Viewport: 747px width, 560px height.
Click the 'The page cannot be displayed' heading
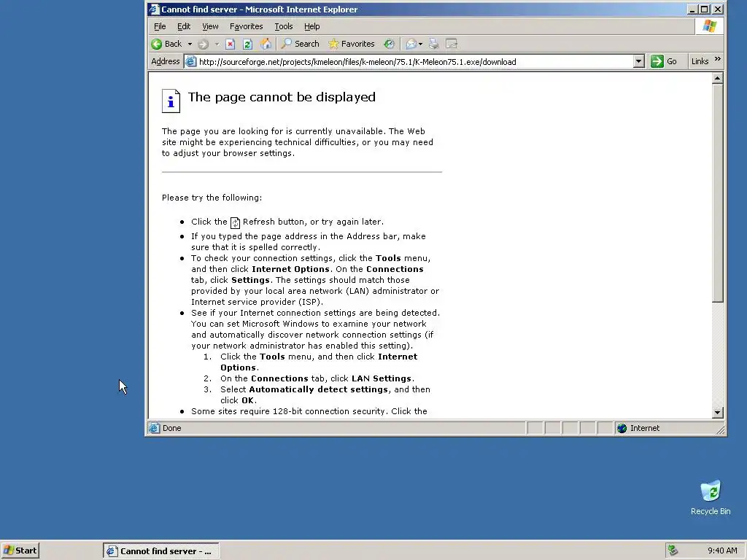[x=282, y=97]
